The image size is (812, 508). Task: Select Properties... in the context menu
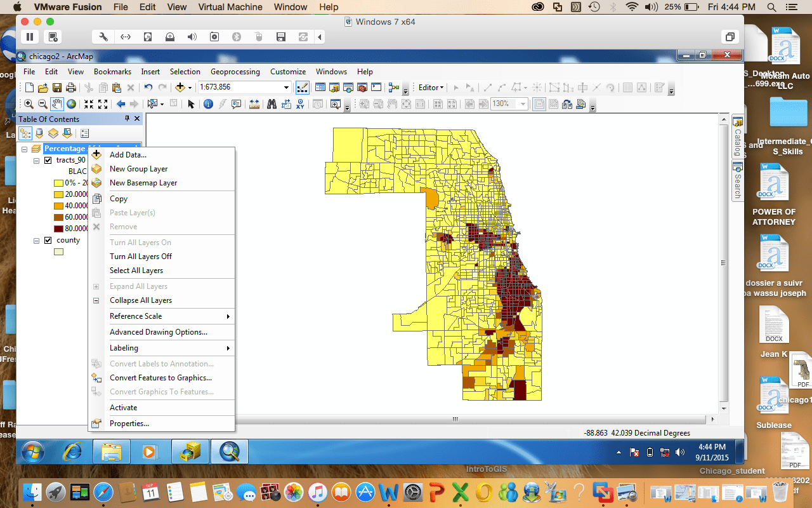click(x=161, y=424)
